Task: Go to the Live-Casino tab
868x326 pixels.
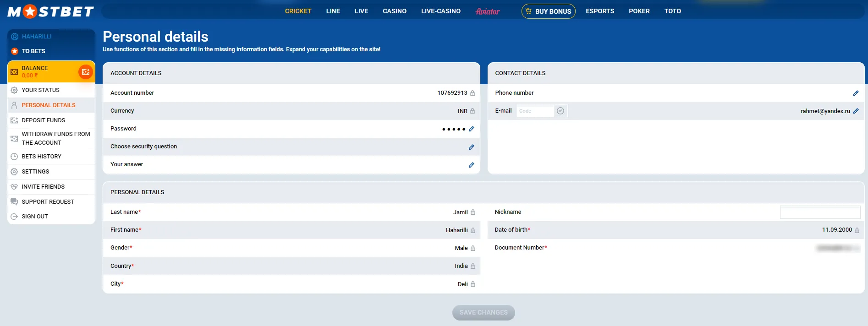Action: pyautogui.click(x=440, y=11)
